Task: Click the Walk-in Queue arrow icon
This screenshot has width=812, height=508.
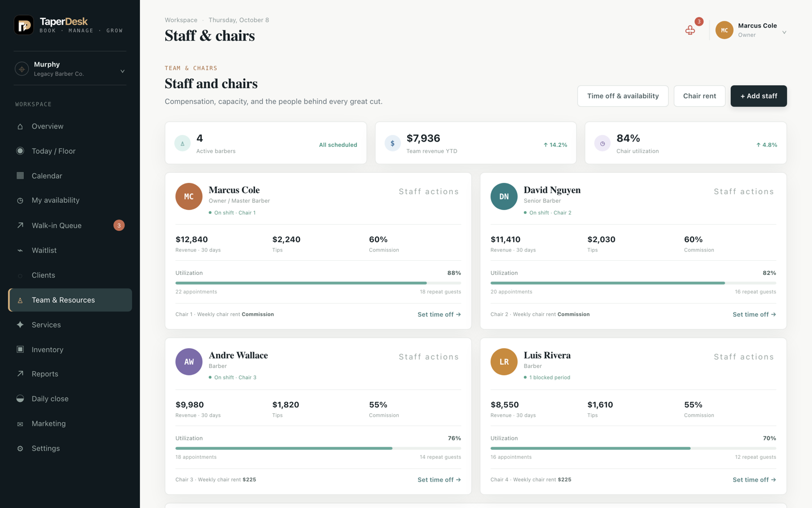Action: 20,225
